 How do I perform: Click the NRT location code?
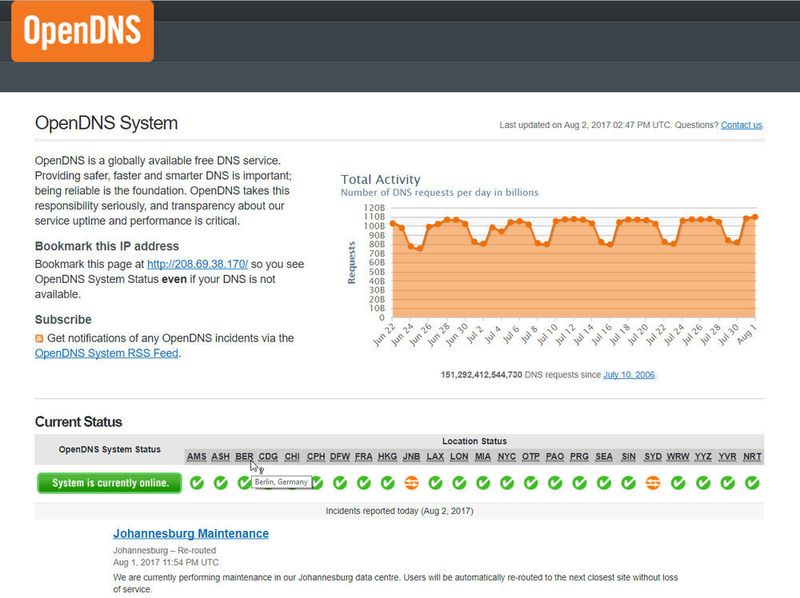pos(752,457)
